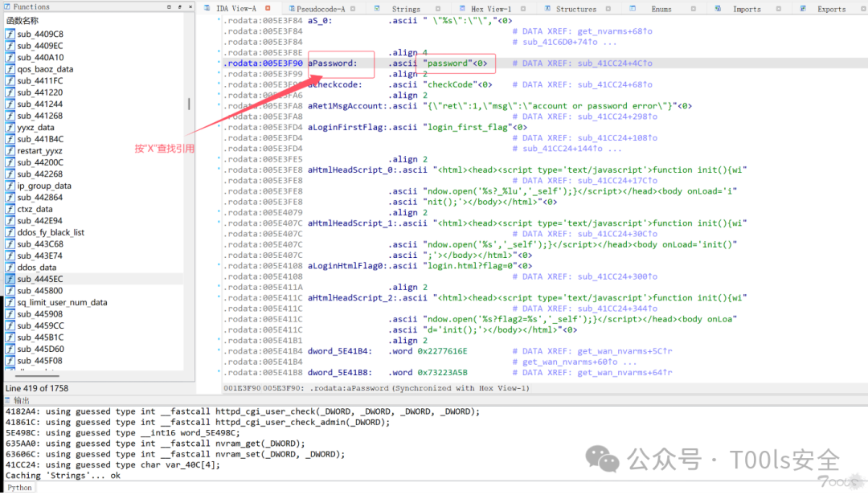Click the aPassword label in disassembly
Viewport: 868px width, 495px height.
pyautogui.click(x=333, y=63)
